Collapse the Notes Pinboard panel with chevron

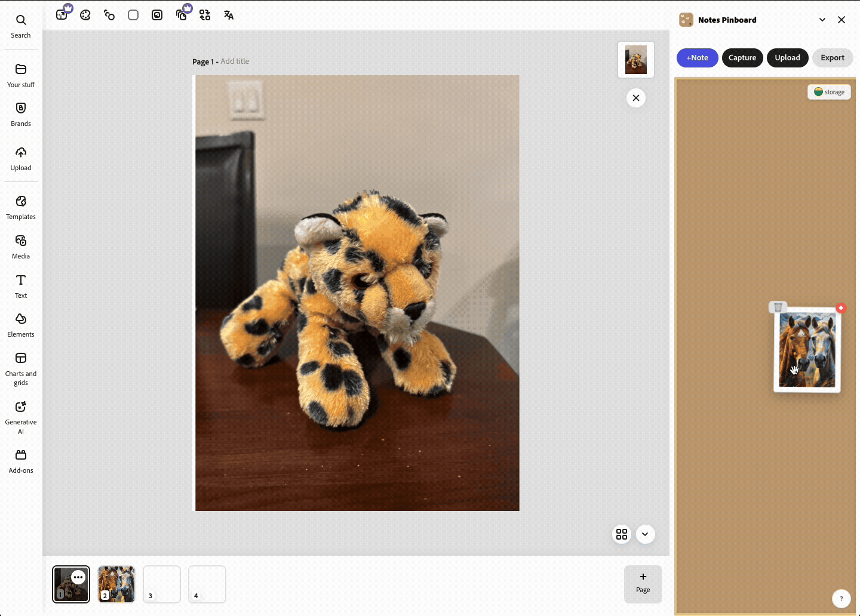(x=822, y=20)
